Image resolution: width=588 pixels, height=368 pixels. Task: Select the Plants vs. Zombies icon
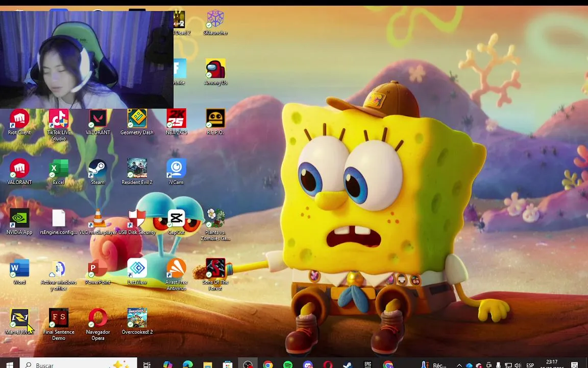(215, 225)
